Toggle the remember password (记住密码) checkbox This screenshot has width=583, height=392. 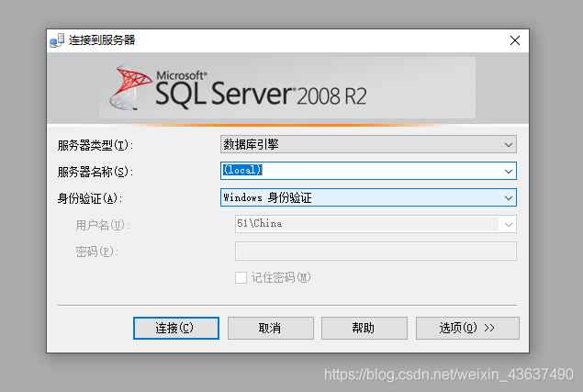point(241,277)
